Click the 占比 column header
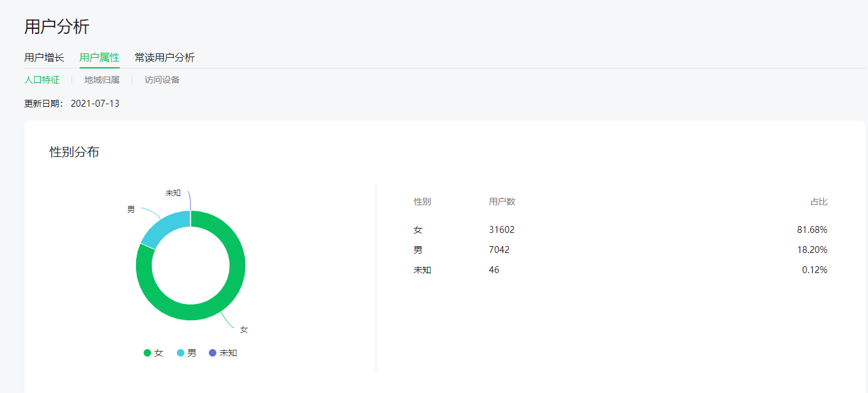 (x=819, y=202)
